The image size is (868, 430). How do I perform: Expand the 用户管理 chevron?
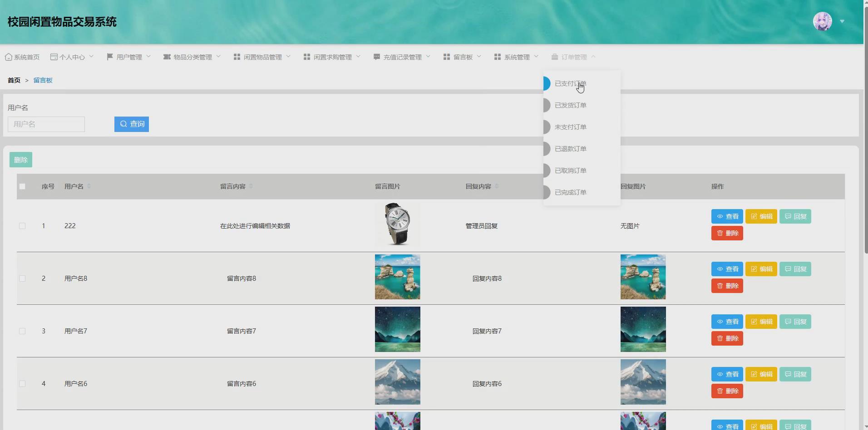pyautogui.click(x=148, y=57)
